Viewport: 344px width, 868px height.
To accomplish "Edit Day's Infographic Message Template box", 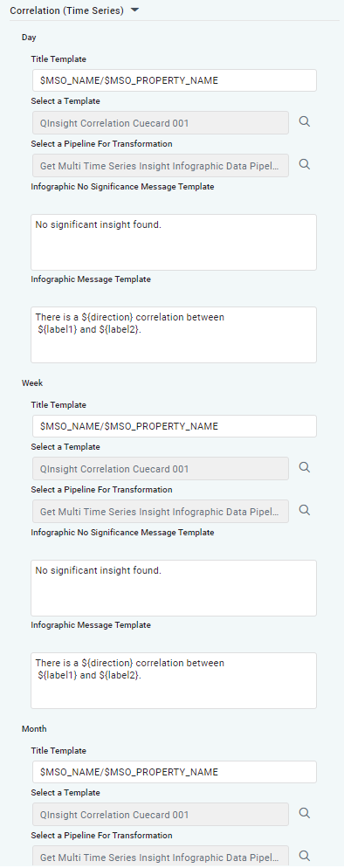I will tap(174, 335).
